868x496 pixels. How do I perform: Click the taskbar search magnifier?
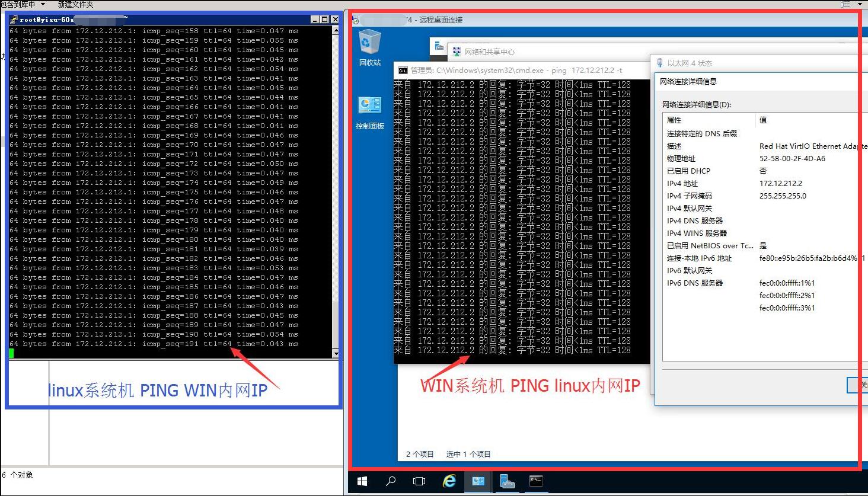coord(391,481)
